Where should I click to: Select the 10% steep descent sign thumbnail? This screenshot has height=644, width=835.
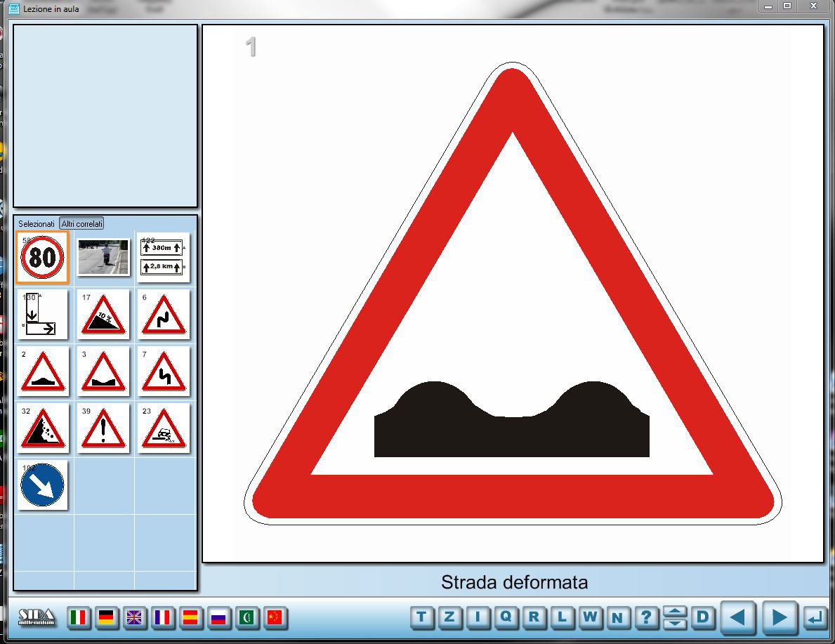click(103, 315)
